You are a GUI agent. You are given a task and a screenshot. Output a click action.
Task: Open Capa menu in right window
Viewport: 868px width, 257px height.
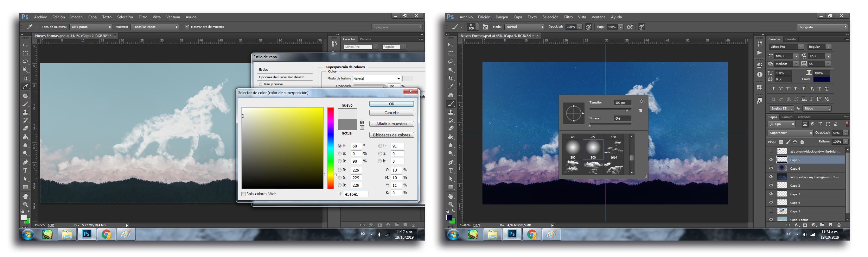518,17
